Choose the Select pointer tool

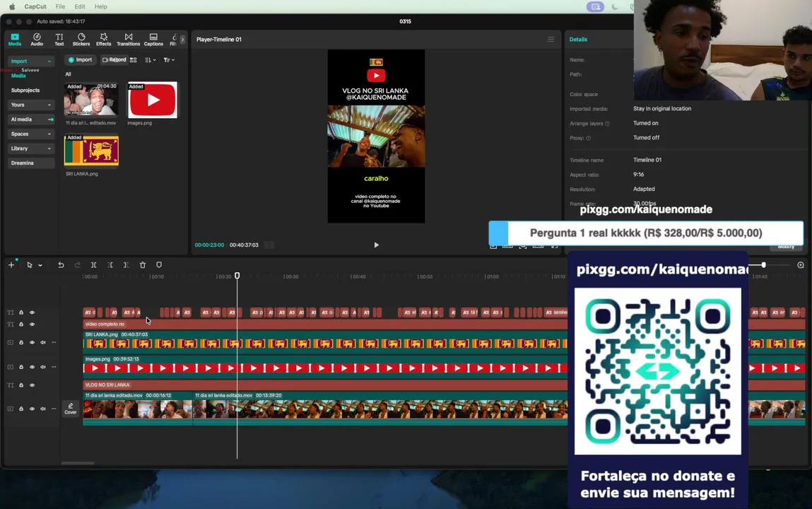tap(30, 264)
